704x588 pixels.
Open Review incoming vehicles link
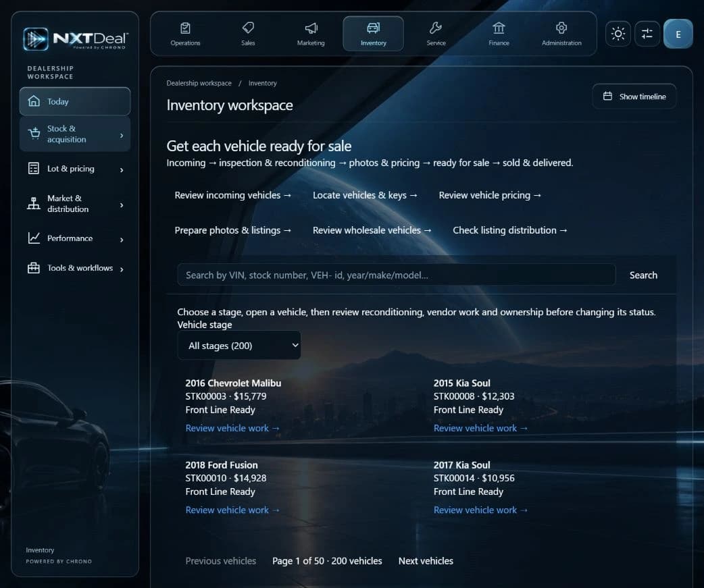click(x=232, y=195)
